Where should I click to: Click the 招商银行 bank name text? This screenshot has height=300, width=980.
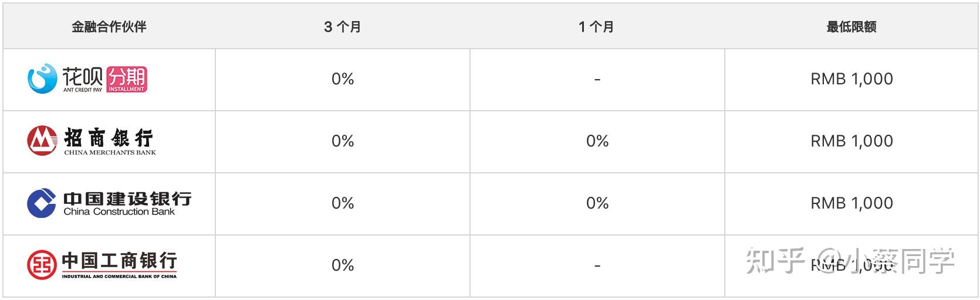[x=109, y=138]
